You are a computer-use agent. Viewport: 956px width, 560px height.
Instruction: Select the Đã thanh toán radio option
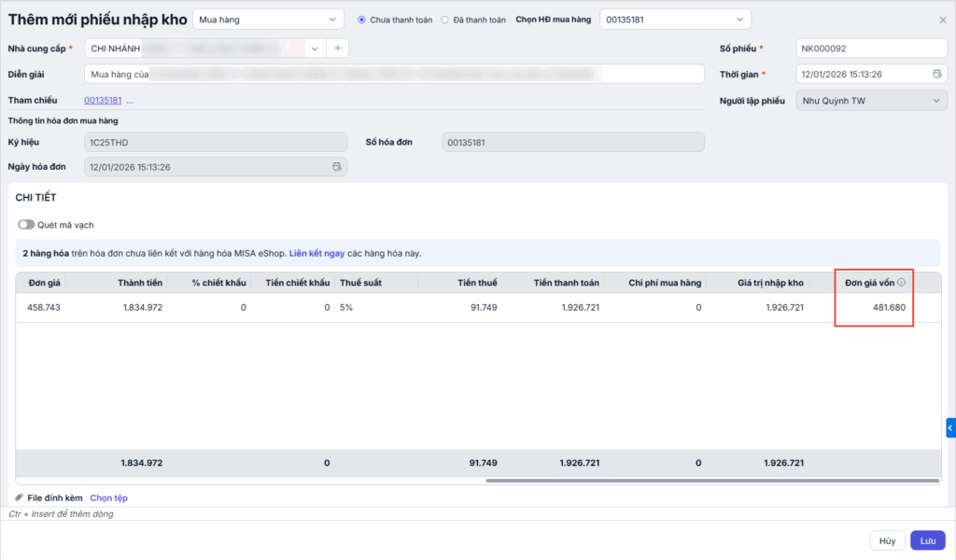[x=444, y=20]
